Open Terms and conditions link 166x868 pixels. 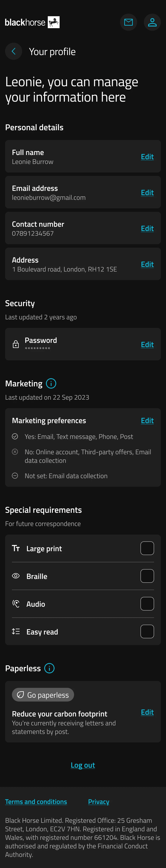[x=36, y=802]
